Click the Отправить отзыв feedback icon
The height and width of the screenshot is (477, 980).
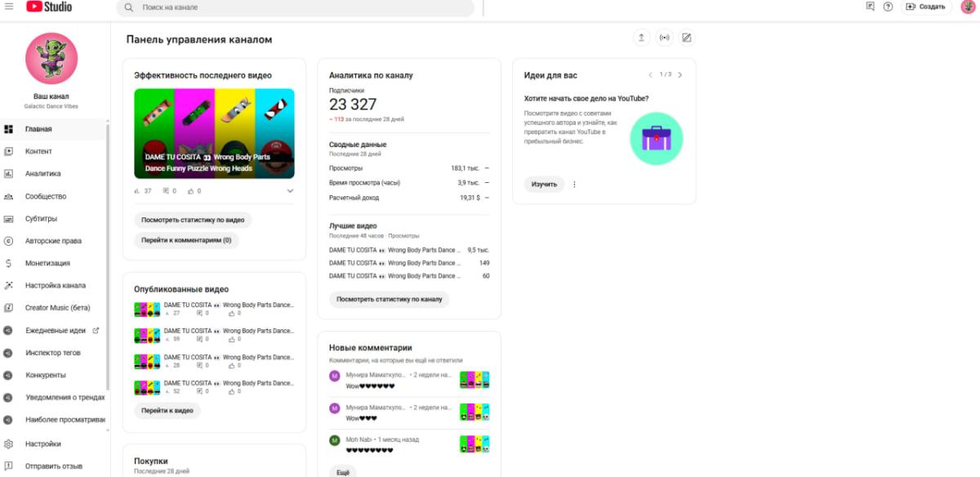pyautogui.click(x=8, y=466)
